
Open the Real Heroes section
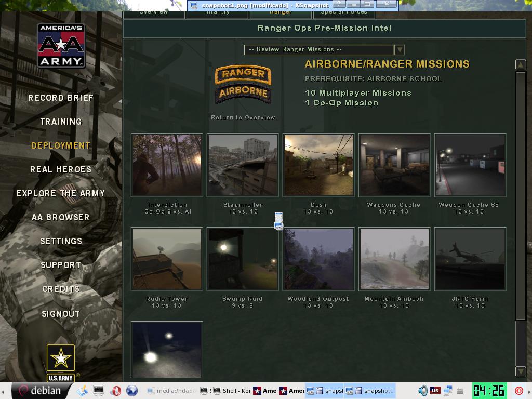tap(61, 170)
